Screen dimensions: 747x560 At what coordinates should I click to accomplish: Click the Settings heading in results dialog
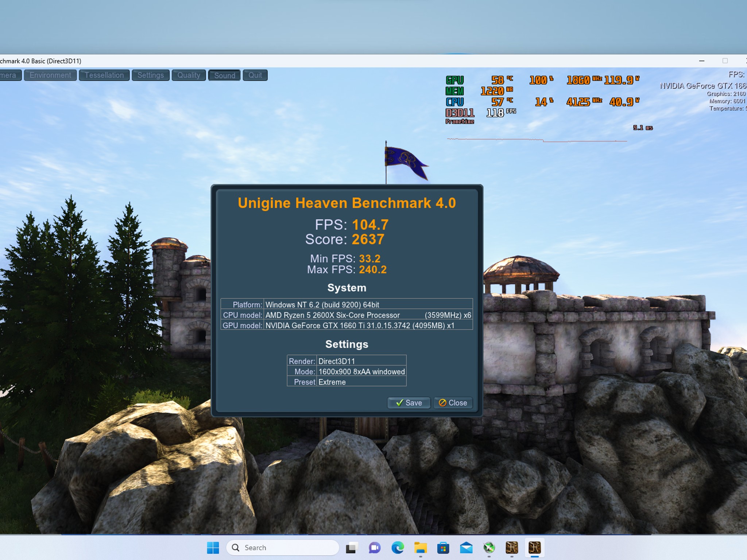coord(347,344)
